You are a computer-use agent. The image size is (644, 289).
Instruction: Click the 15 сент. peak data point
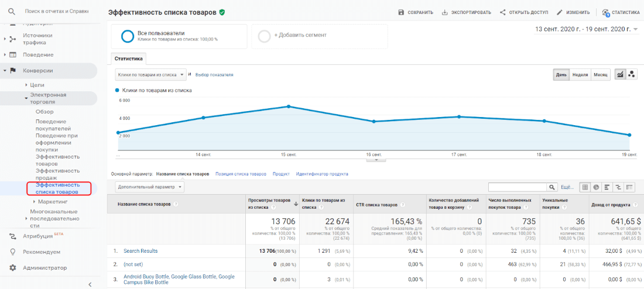[288, 106]
